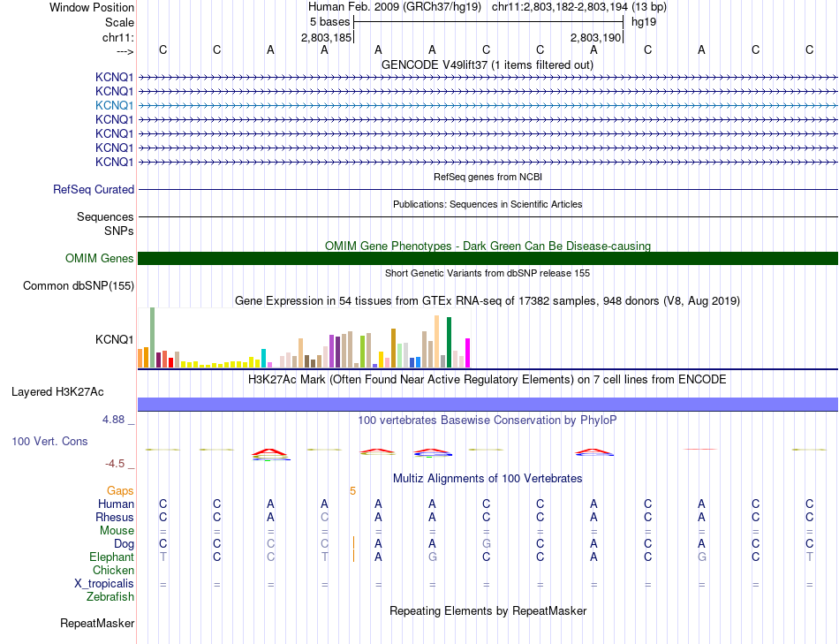Click the 2,803,185 coordinate tick label
This screenshot has width=839, height=644.
pos(327,37)
